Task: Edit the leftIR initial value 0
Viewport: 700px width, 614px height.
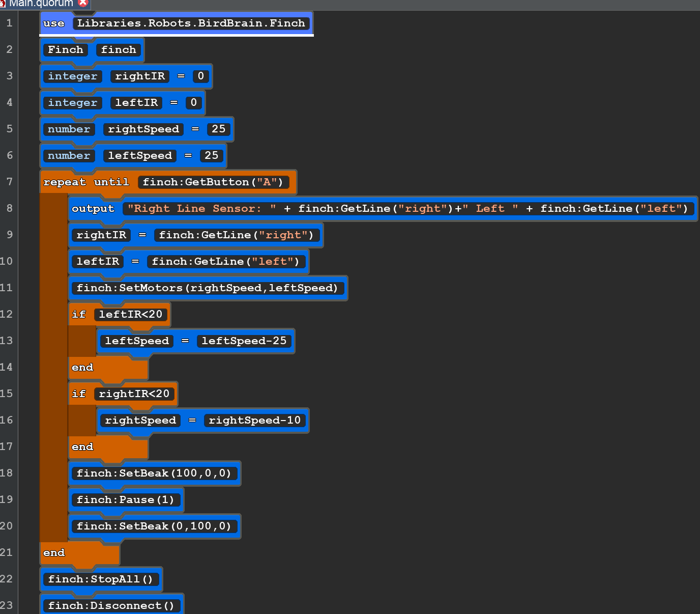Action: (x=194, y=103)
